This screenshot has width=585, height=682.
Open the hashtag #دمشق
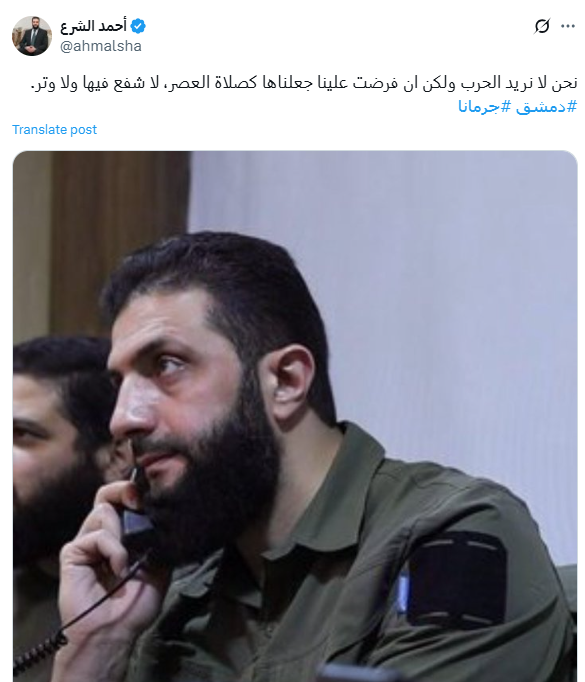tap(546, 106)
